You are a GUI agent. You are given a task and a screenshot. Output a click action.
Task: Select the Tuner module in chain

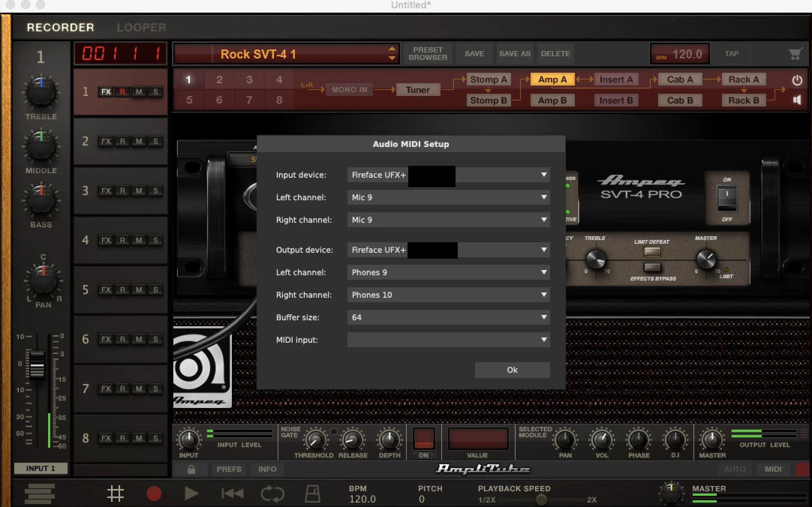(418, 90)
